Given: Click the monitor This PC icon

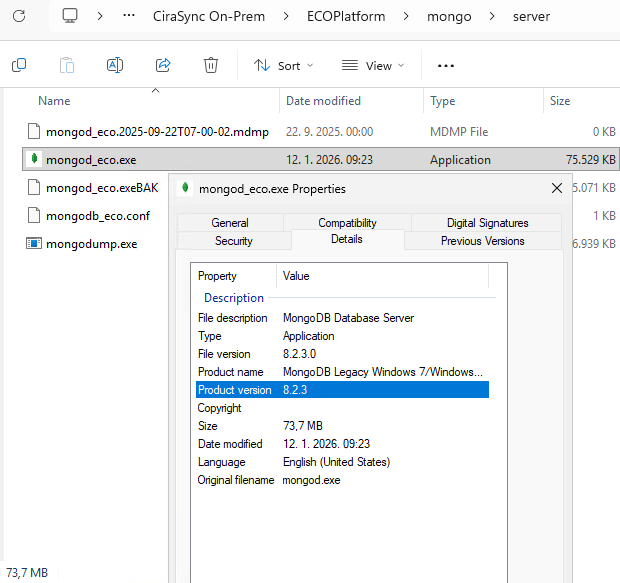Looking at the screenshot, I should (x=69, y=16).
